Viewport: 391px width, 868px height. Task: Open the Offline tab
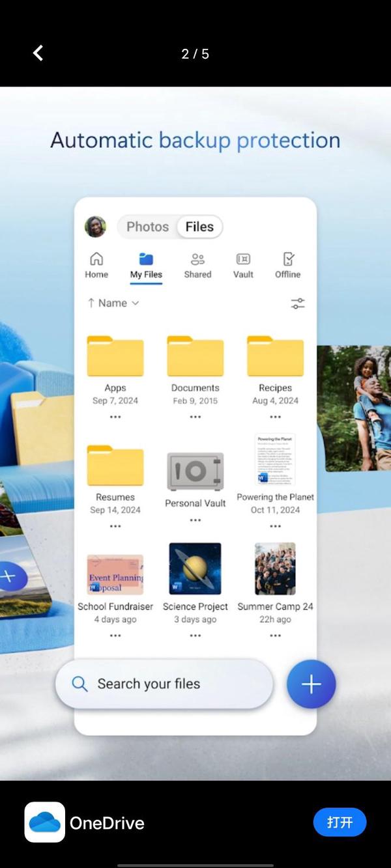coord(287,266)
